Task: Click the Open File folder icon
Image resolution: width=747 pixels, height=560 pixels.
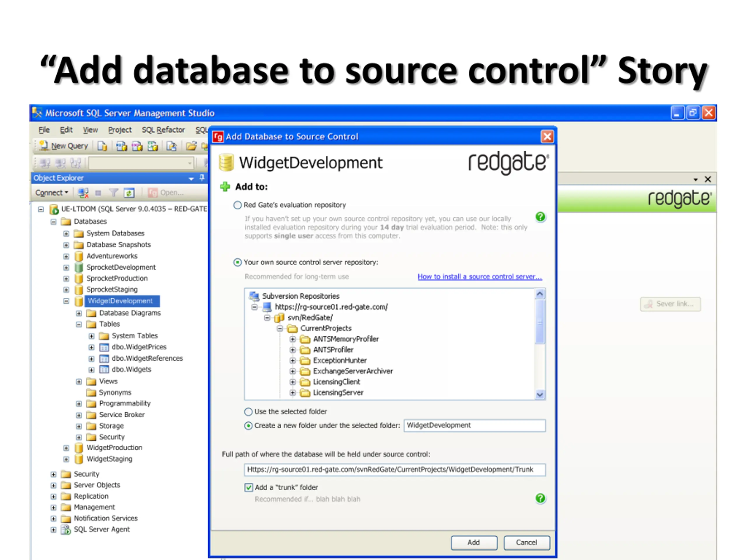Action: tap(191, 146)
